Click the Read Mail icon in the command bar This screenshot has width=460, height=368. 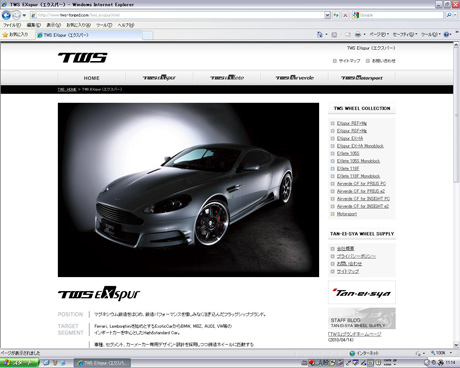click(348, 34)
